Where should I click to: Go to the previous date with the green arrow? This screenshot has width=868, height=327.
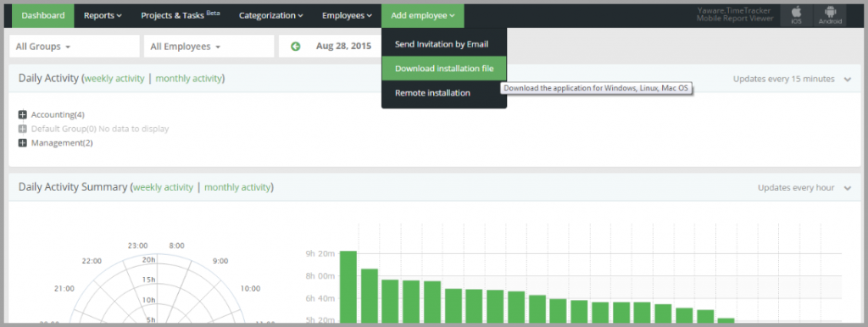[296, 47]
